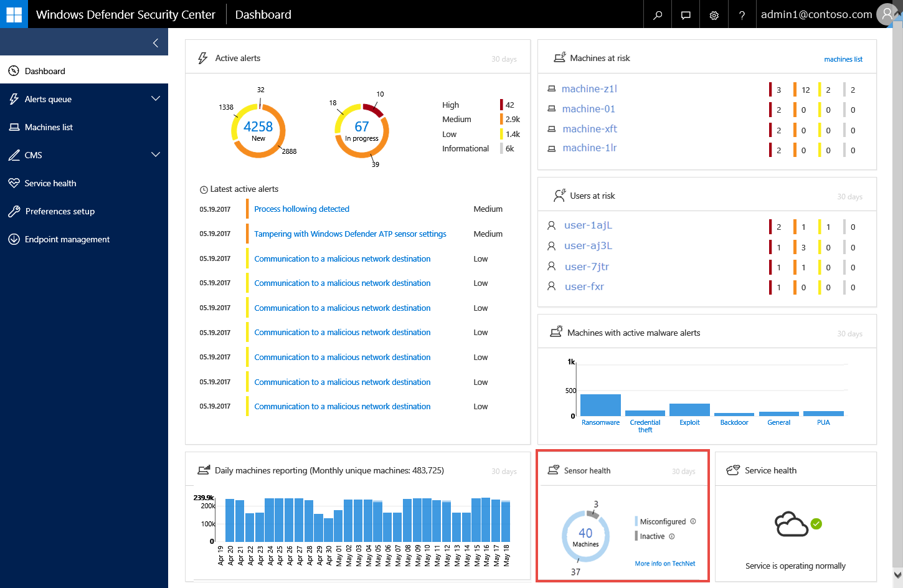The width and height of the screenshot is (903, 588).
Task: Open Service health in sidebar
Action: 50,183
